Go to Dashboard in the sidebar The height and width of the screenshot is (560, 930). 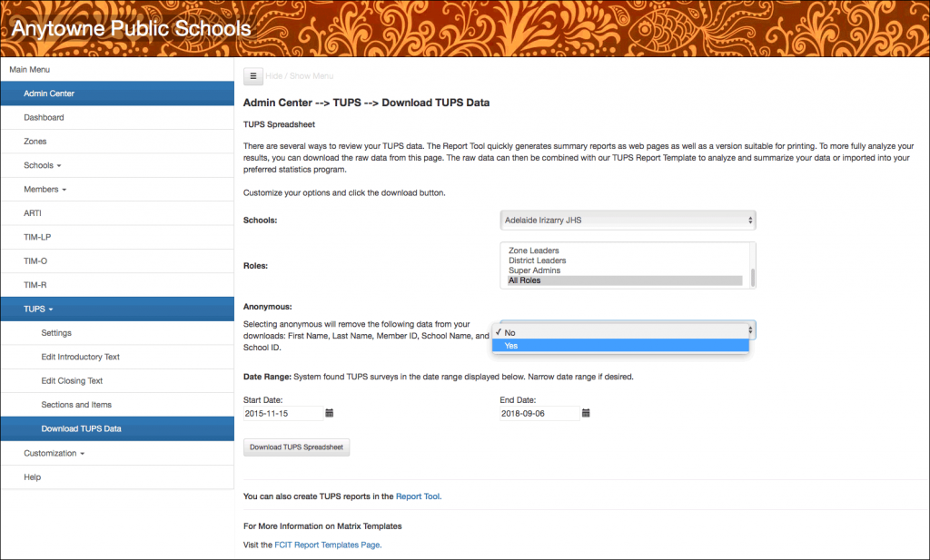(44, 118)
